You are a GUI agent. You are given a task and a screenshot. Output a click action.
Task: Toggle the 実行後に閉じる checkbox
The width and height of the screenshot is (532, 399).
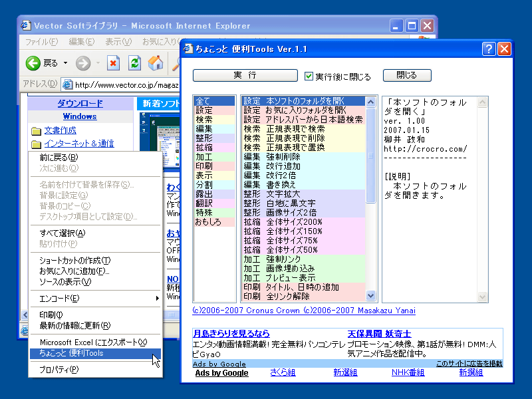coord(309,76)
